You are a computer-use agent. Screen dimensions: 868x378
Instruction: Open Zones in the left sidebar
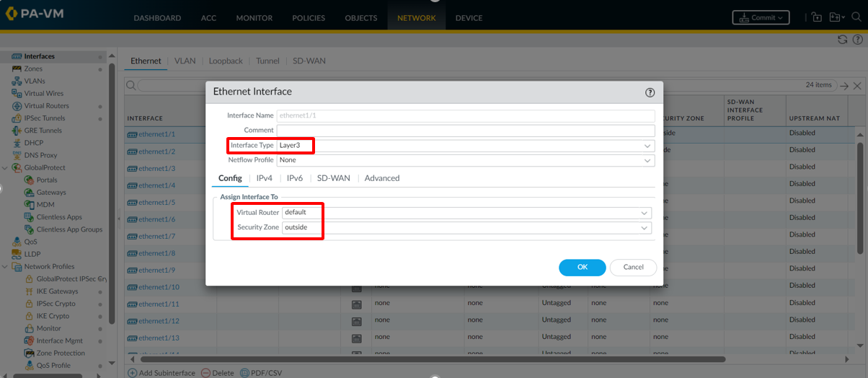[33, 69]
